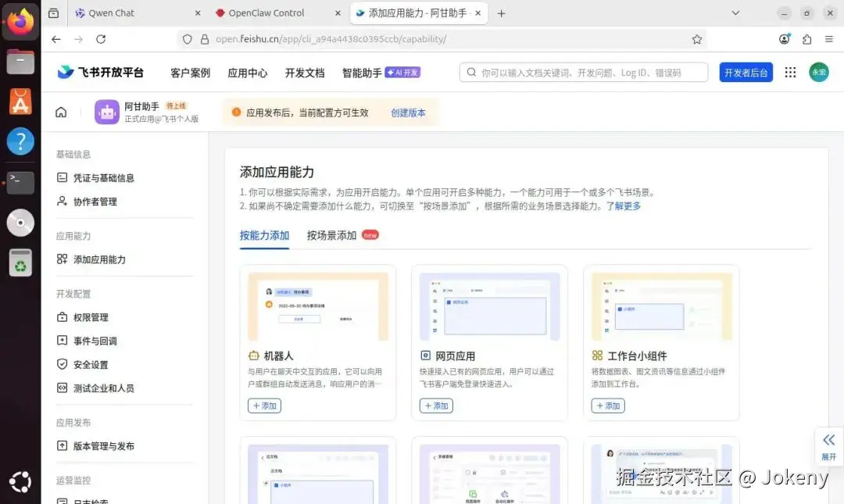This screenshot has width=844, height=504.
Task: Click the 创建版本 link
Action: pyautogui.click(x=408, y=113)
